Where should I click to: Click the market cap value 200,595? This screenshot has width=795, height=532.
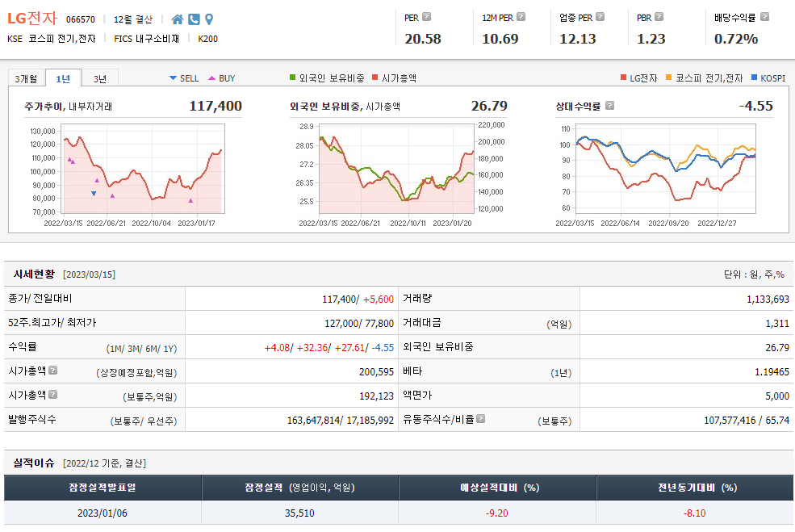377,371
